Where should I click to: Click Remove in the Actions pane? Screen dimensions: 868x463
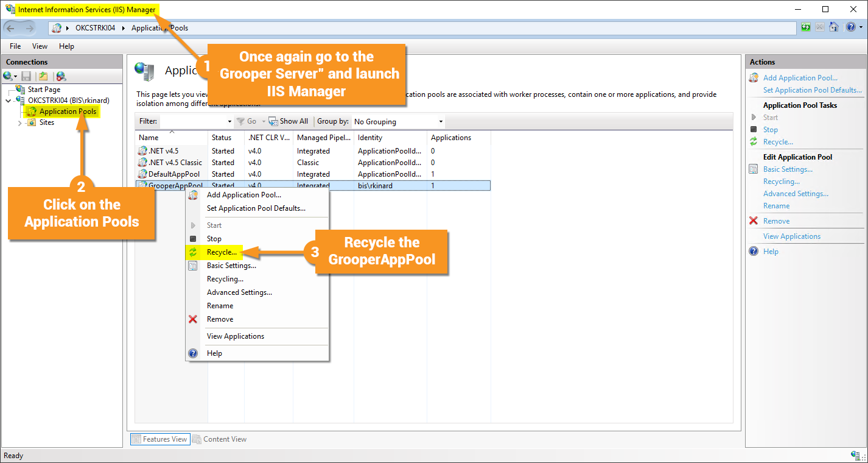point(777,221)
